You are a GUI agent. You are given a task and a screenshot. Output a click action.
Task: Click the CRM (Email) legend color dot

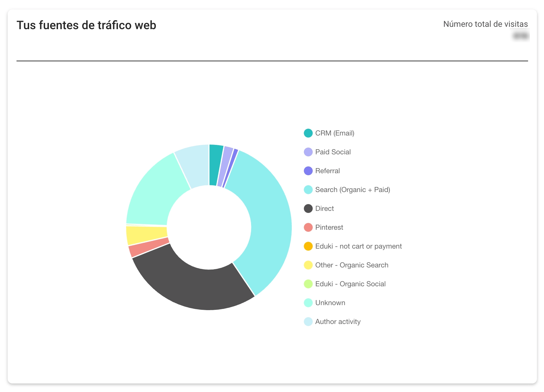point(308,133)
